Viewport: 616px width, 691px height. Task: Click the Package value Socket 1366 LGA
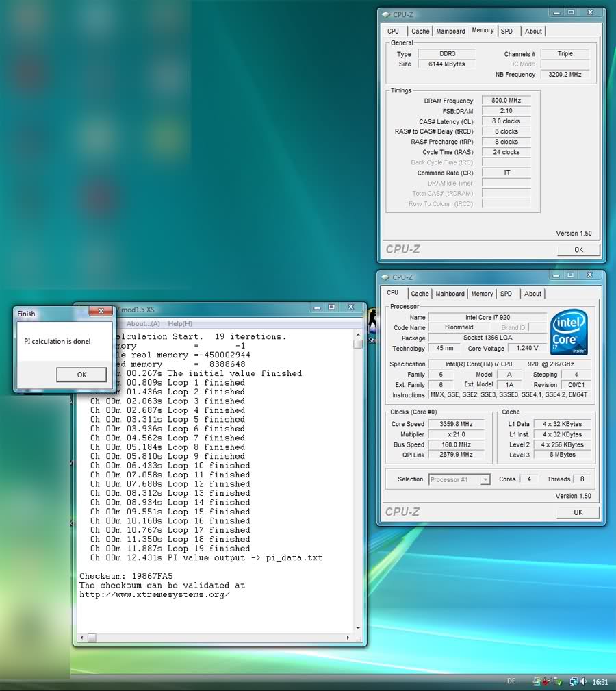[x=487, y=338]
